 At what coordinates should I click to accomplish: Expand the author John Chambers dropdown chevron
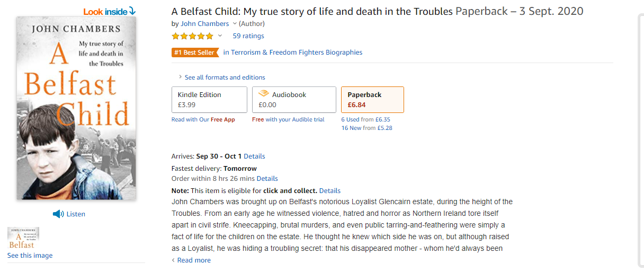[x=235, y=24]
